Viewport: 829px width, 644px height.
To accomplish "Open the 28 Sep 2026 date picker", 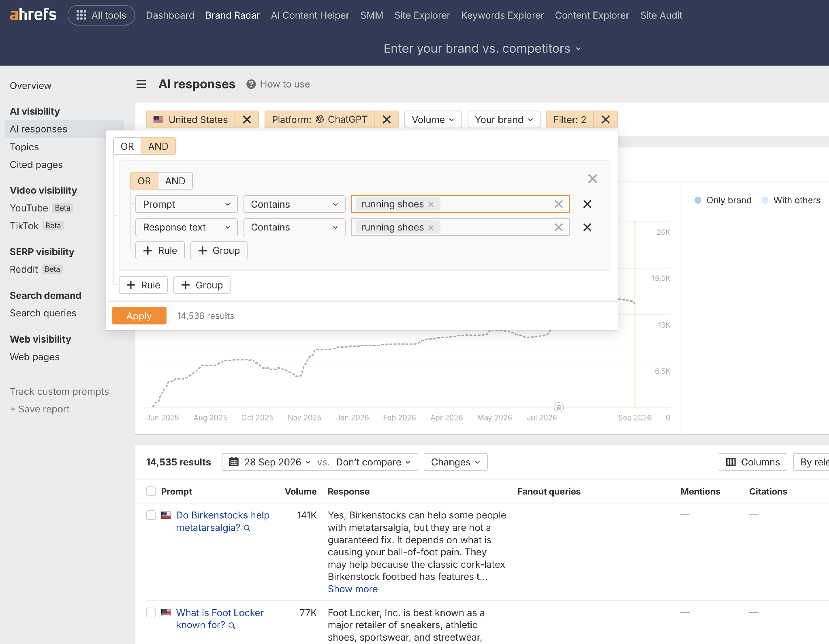I will click(x=270, y=462).
